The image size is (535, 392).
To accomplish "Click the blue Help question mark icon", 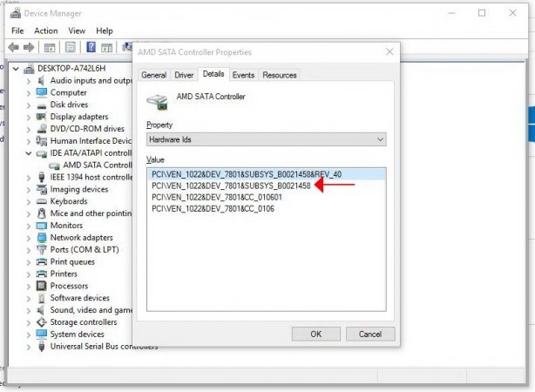I will 91,47.
